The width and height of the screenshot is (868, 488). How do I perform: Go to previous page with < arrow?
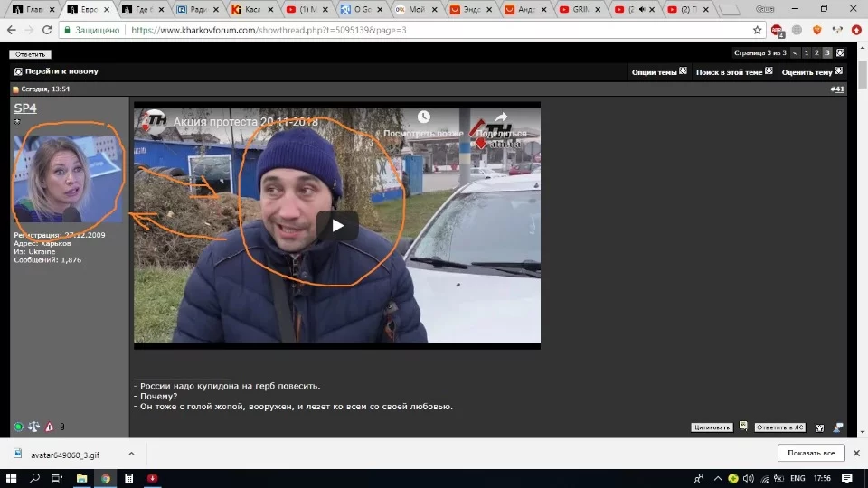(796, 52)
